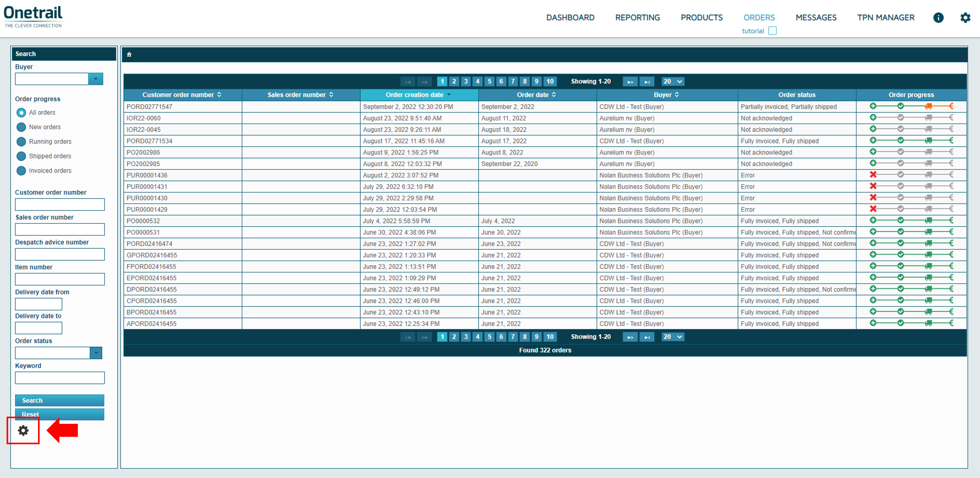Viewport: 980px width, 478px height.
Task: Click the Reset button
Action: (59, 414)
